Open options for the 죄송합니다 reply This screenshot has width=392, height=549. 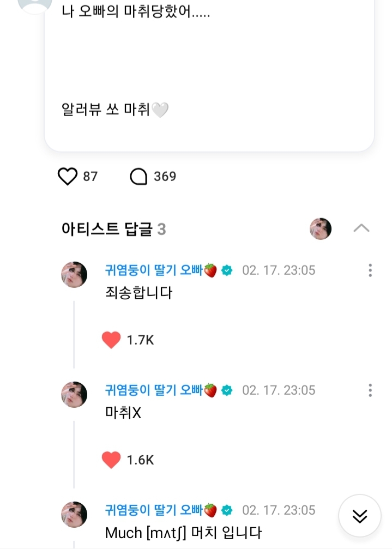[x=370, y=270]
